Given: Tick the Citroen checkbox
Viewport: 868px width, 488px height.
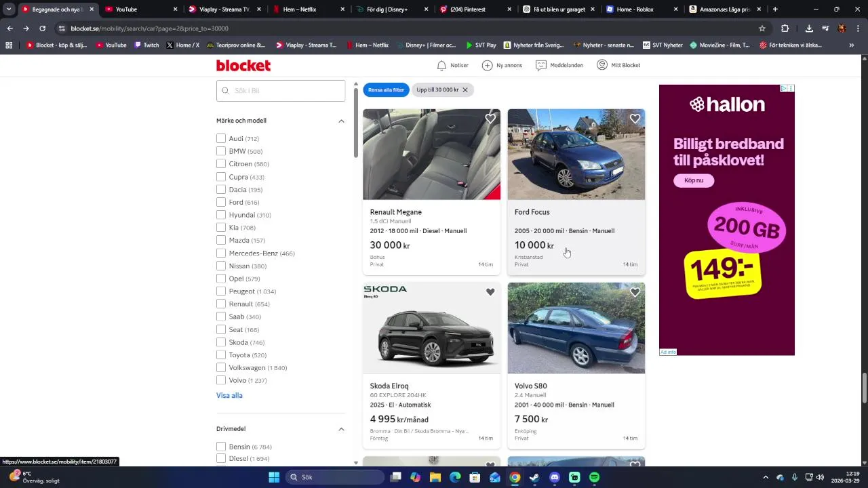Looking at the screenshot, I should 221,164.
